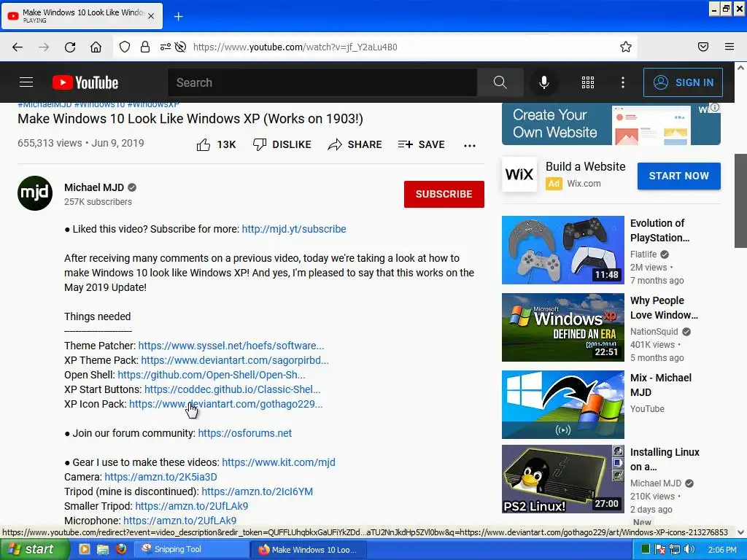Screen dimensions: 747x560
Task: Open a new browser tab
Action: click(179, 17)
